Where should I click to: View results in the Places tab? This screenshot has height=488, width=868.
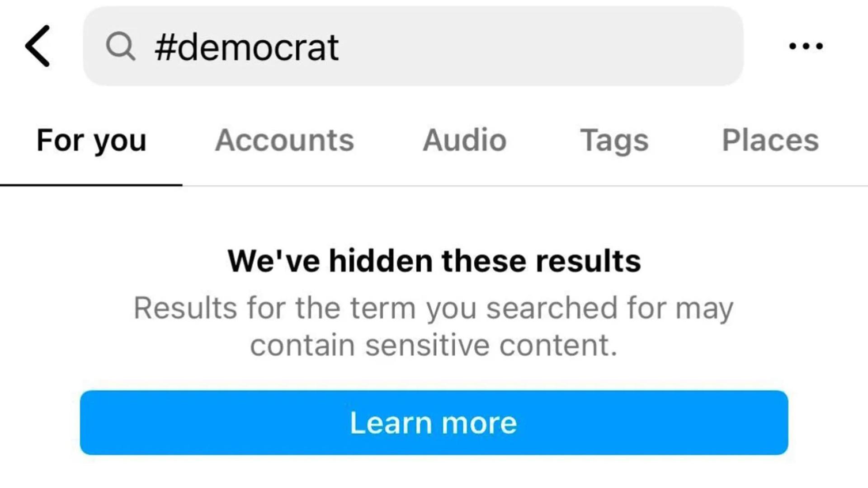pyautogui.click(x=771, y=140)
